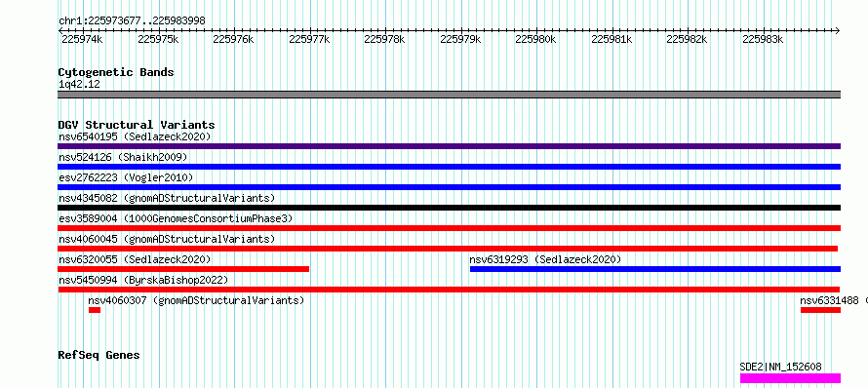This screenshot has height=388, width=868.
Task: Click the 225980k ruler tick
Action: pyautogui.click(x=535, y=39)
